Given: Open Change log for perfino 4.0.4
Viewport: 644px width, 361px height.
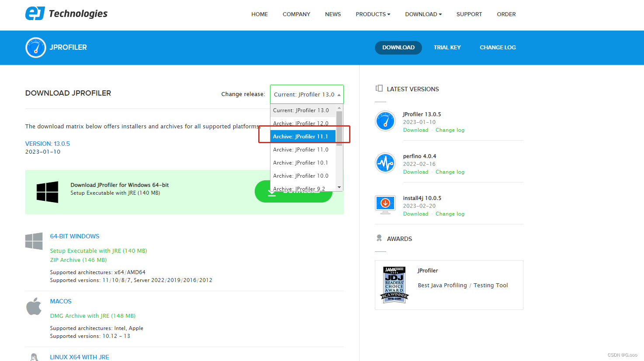Looking at the screenshot, I should (x=450, y=172).
